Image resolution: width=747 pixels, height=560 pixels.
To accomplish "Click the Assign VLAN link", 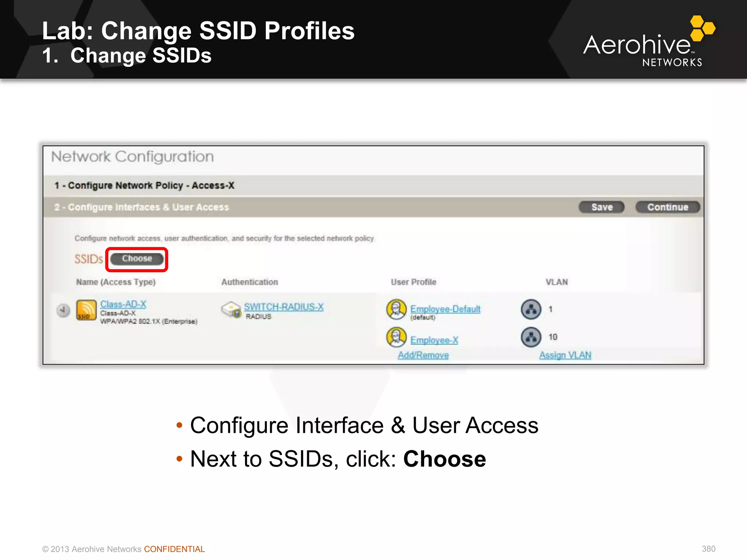I will 565,355.
